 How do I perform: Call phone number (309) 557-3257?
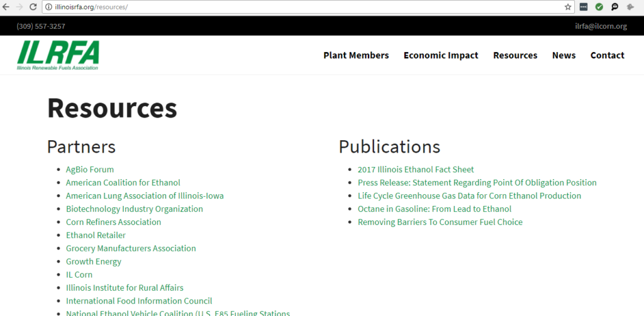pos(41,26)
